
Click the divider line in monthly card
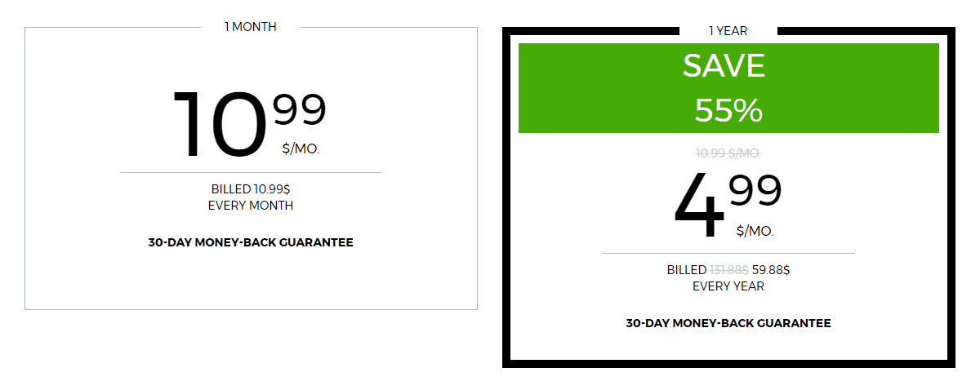tap(251, 173)
